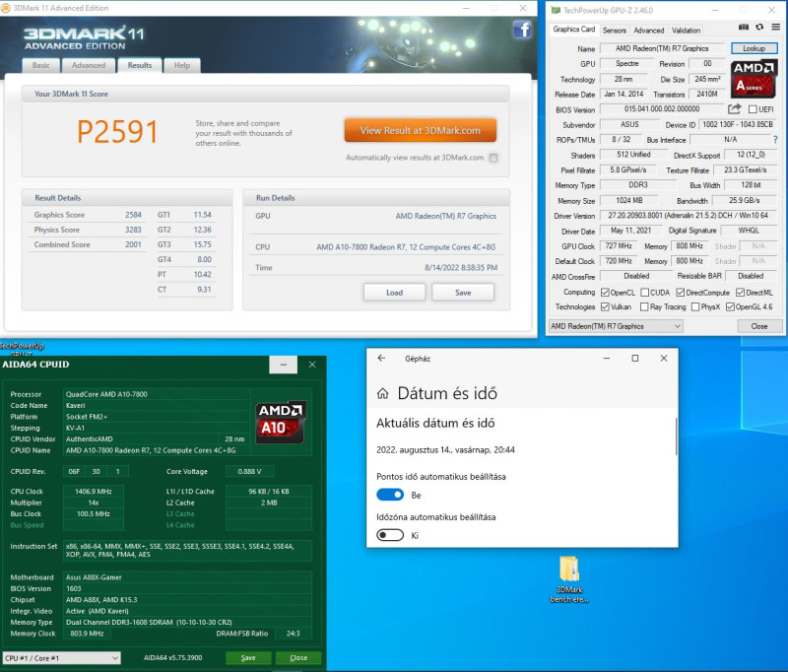The width and height of the screenshot is (788, 672).
Task: Select the Results tab in 3DMark
Action: 140,65
